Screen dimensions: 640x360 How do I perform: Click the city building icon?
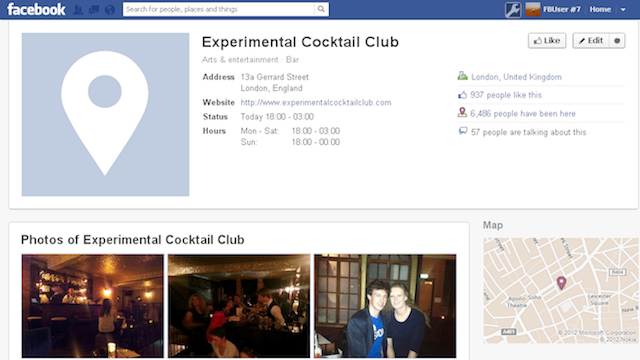tap(462, 76)
